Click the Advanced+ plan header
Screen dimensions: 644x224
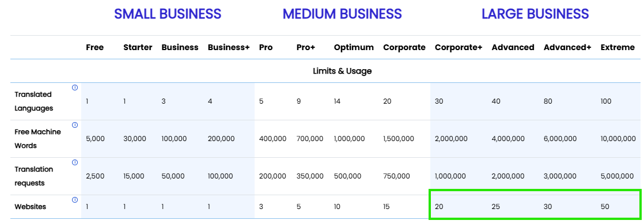567,47
